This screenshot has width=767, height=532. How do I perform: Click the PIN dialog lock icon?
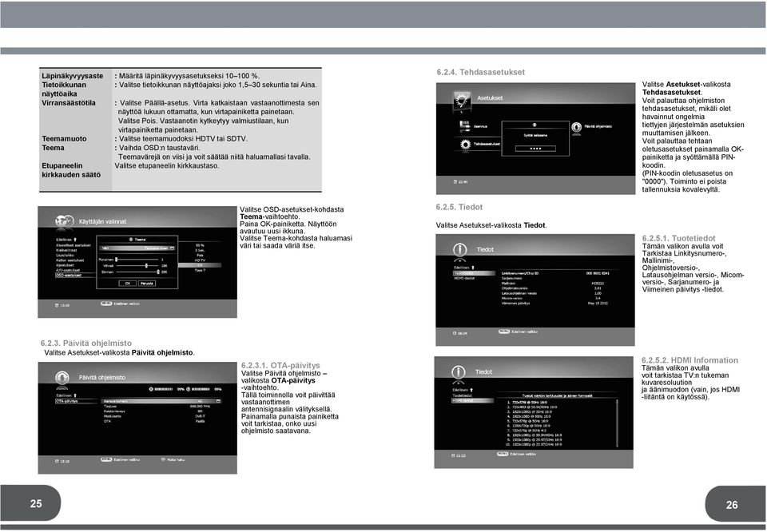pyautogui.click(x=535, y=125)
